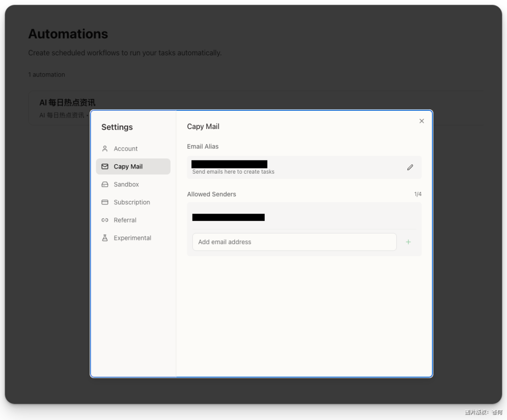507x420 pixels.
Task: Select Experimental in the Settings sidebar
Action: coord(132,237)
